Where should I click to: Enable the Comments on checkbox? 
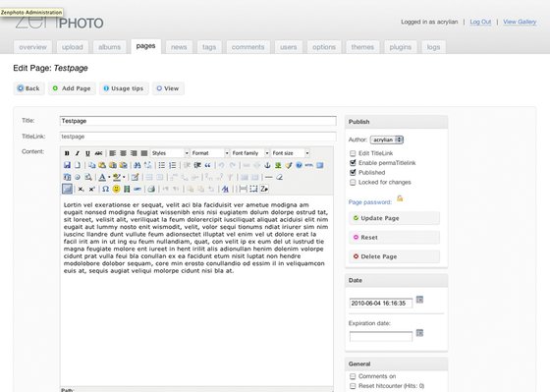pyautogui.click(x=353, y=376)
